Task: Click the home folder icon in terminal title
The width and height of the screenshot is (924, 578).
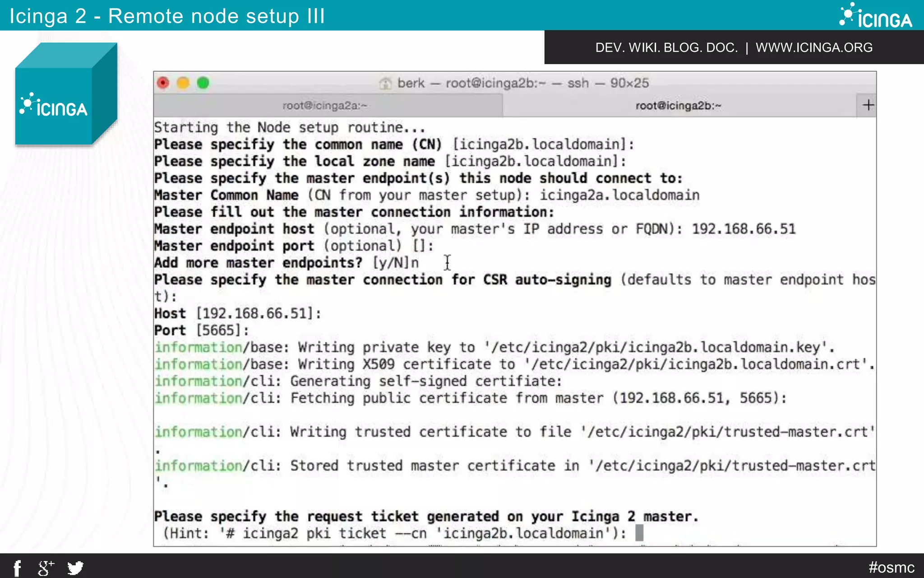Action: coord(385,83)
